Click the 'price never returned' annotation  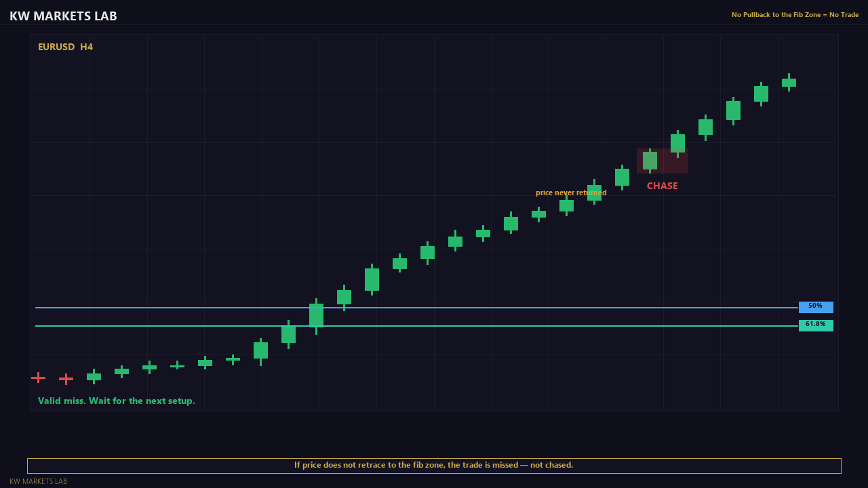571,192
